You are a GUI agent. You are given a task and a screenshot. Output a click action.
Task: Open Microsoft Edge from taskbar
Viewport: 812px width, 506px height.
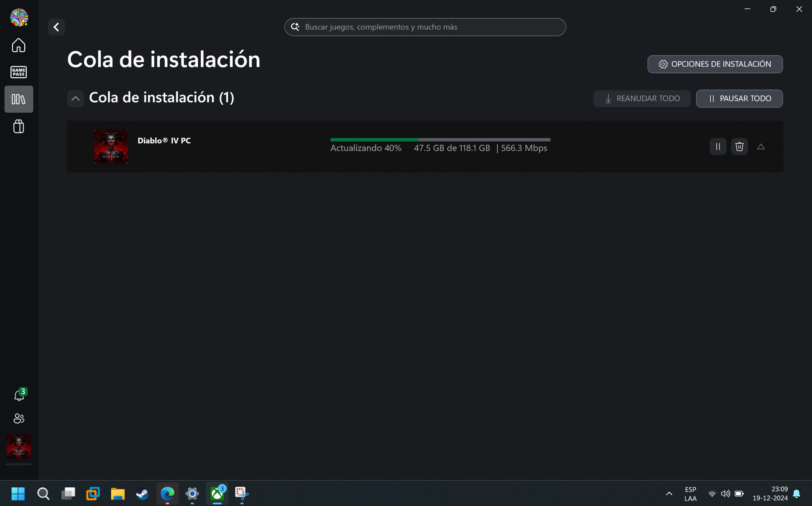coord(167,493)
